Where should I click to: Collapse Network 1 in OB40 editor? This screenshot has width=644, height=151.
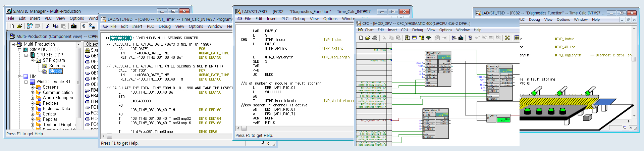107,38
